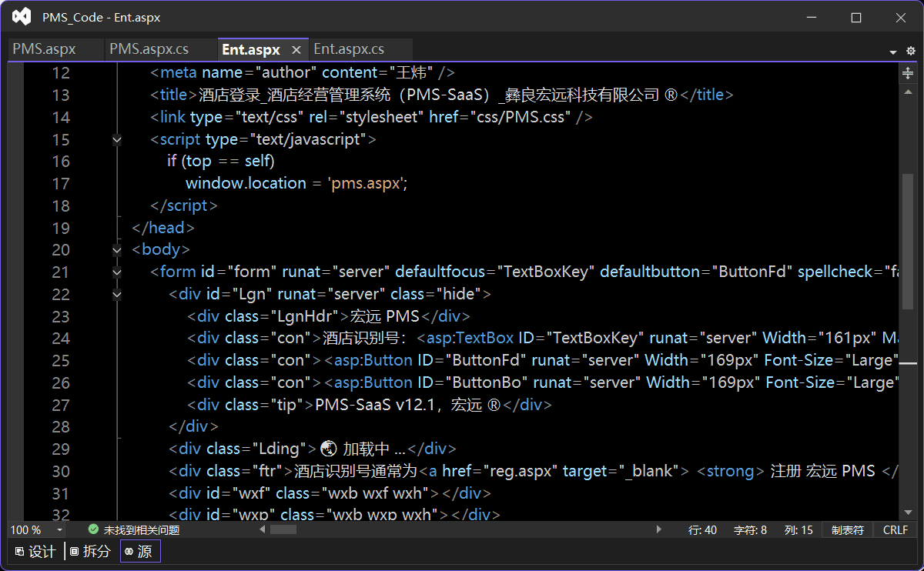Switch to 拆分 (Split) view
The height and width of the screenshot is (571, 924).
coord(90,551)
